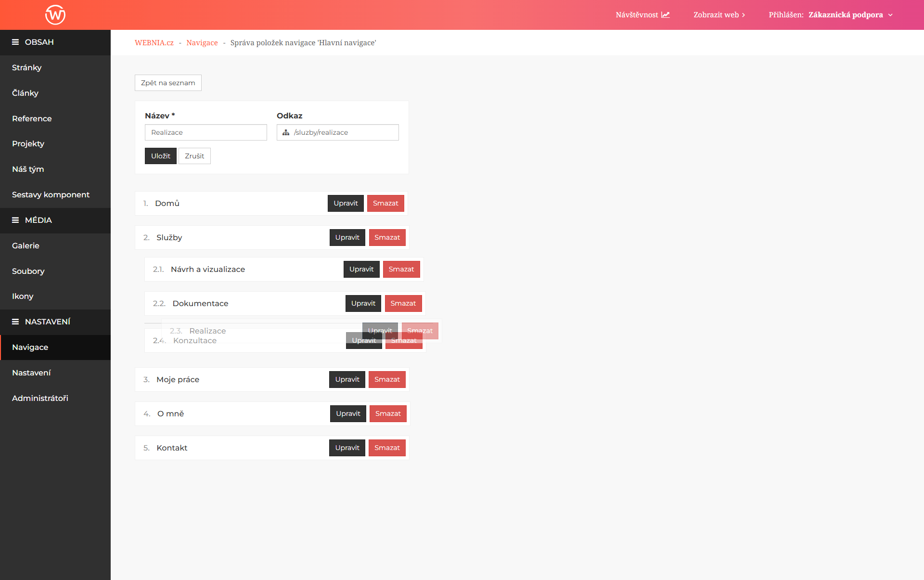Open Ikony in sidebar
The height and width of the screenshot is (580, 924).
(x=55, y=296)
